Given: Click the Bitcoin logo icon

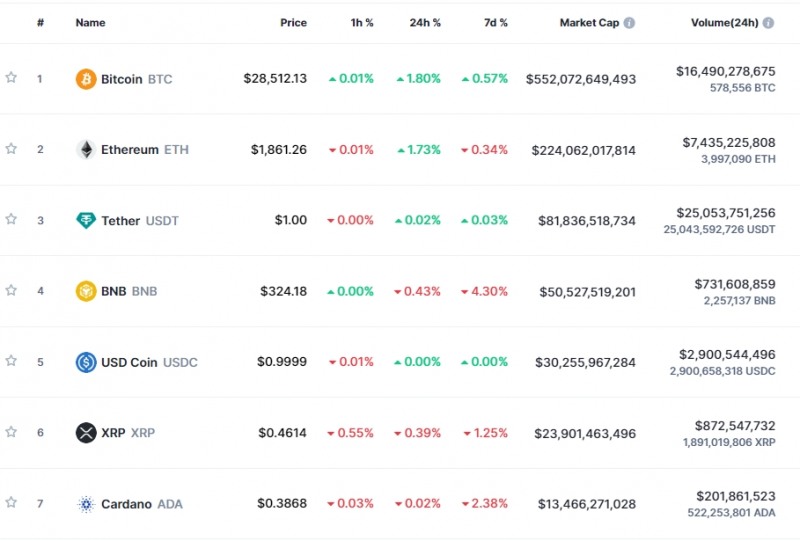Looking at the screenshot, I should click(x=86, y=79).
